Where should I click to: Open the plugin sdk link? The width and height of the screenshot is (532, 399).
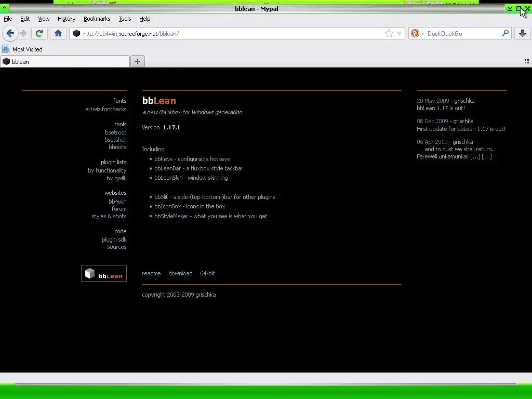(x=114, y=240)
